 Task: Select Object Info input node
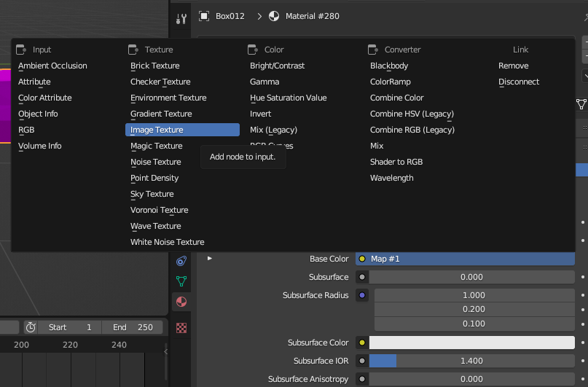(38, 114)
